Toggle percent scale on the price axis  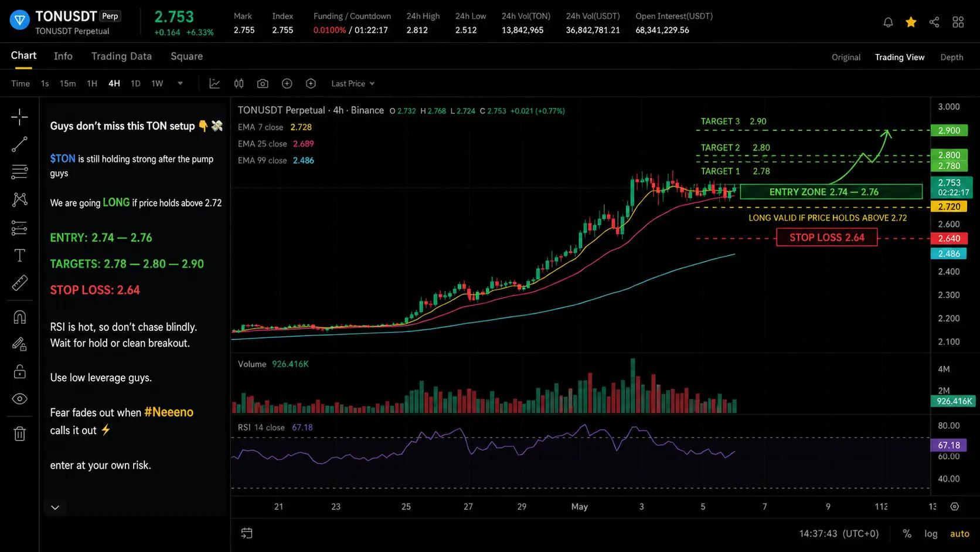907,534
